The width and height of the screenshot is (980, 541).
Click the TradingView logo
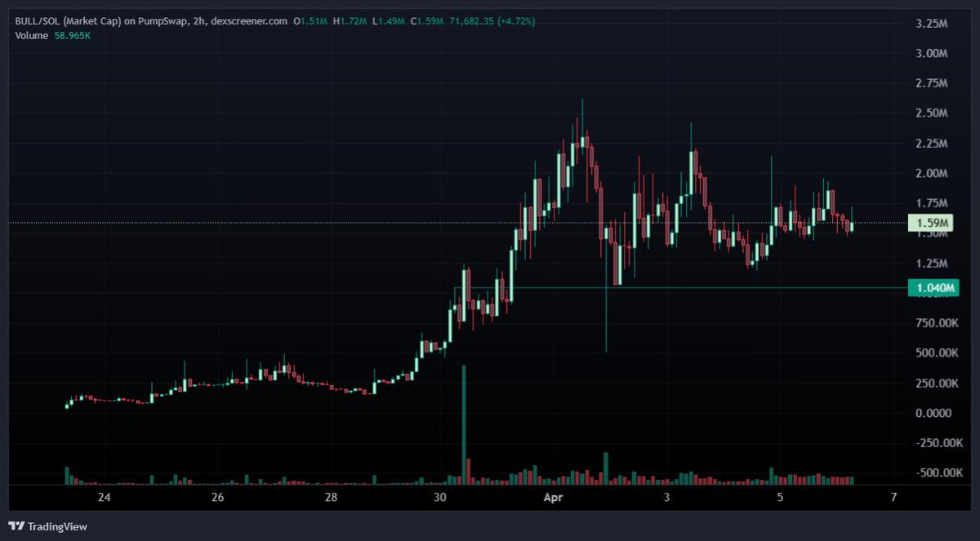[47, 526]
